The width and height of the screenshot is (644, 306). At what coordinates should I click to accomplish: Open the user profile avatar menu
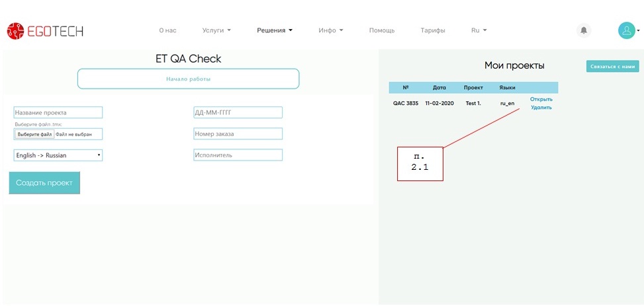[626, 30]
